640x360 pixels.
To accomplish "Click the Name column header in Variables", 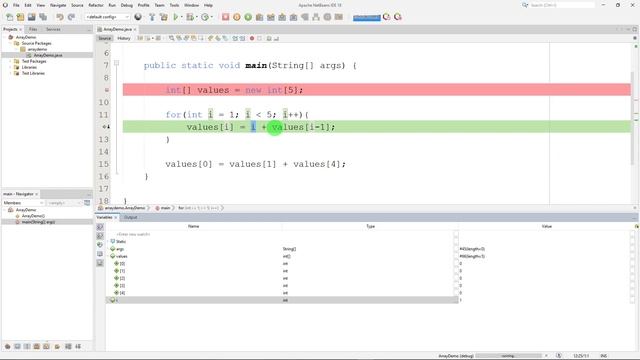I will click(x=193, y=226).
